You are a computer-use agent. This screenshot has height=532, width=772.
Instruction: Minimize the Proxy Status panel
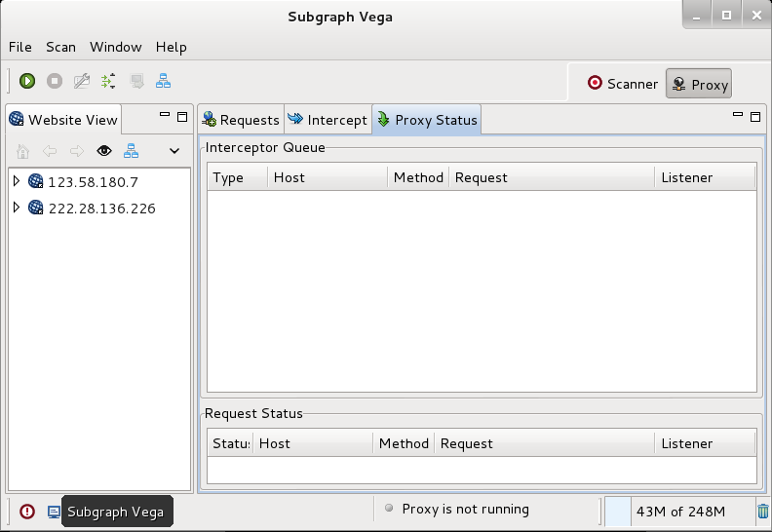[738, 115]
